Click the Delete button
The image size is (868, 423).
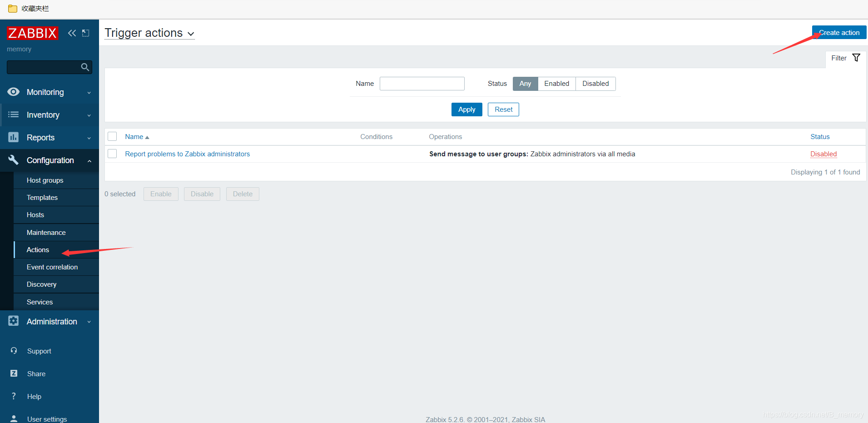tap(243, 194)
